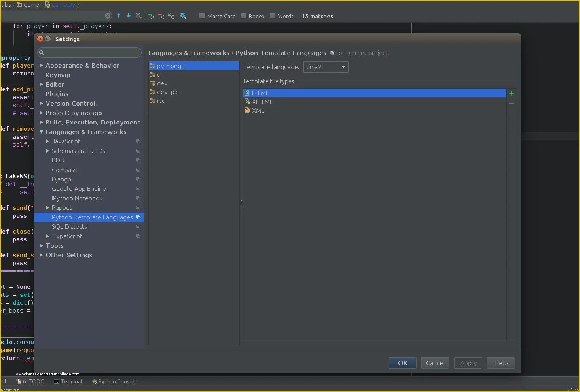Viewport: 580px width, 392px height.
Task: Click the green plus to add template file type
Action: coord(512,93)
